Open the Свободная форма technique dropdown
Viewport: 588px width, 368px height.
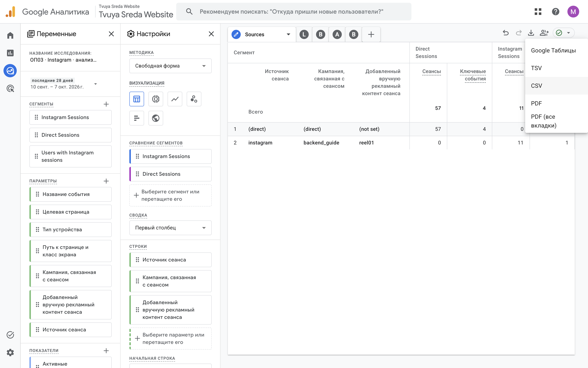[x=170, y=66]
